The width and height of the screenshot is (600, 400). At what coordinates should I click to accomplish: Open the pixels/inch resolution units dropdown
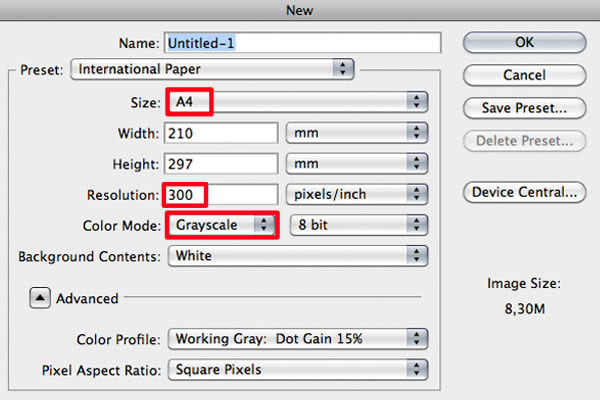pyautogui.click(x=357, y=194)
